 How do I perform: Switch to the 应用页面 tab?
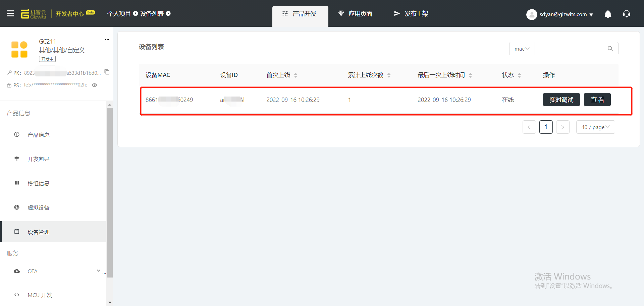tap(356, 14)
